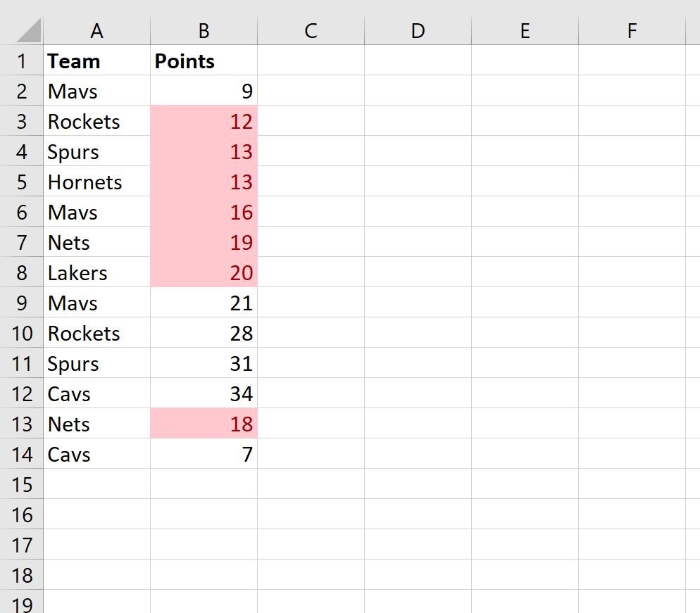700x613 pixels.
Task: Select column B header
Action: pyautogui.click(x=204, y=30)
